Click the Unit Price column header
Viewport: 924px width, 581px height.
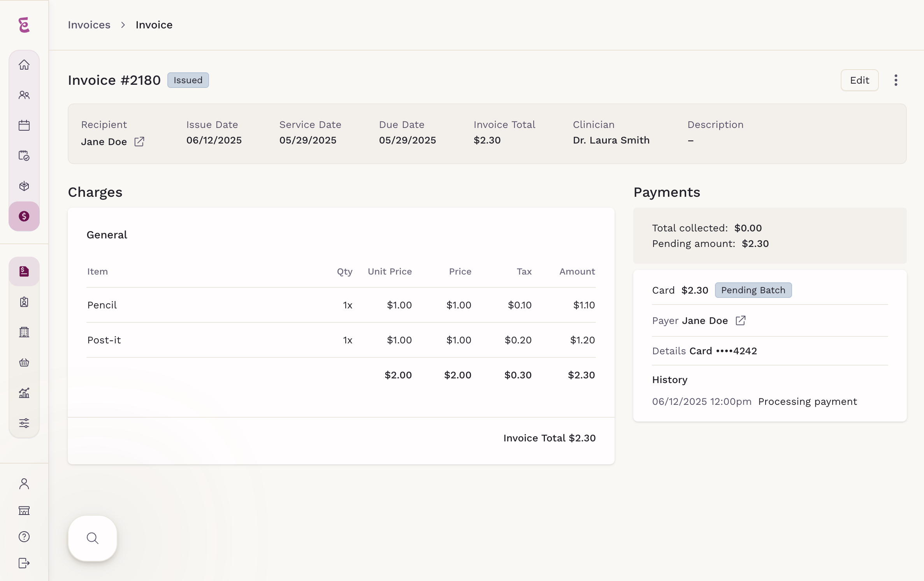(x=390, y=271)
